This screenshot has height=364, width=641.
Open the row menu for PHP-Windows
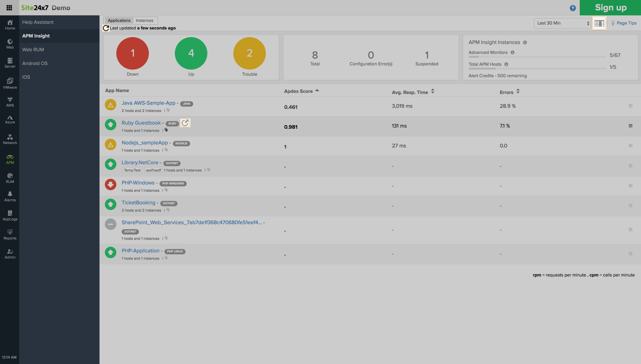coord(630,186)
